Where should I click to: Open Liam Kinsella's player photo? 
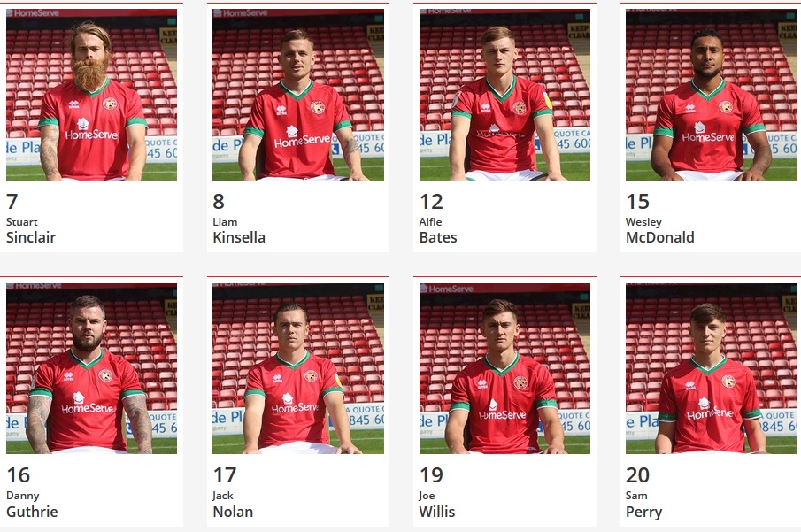298,95
